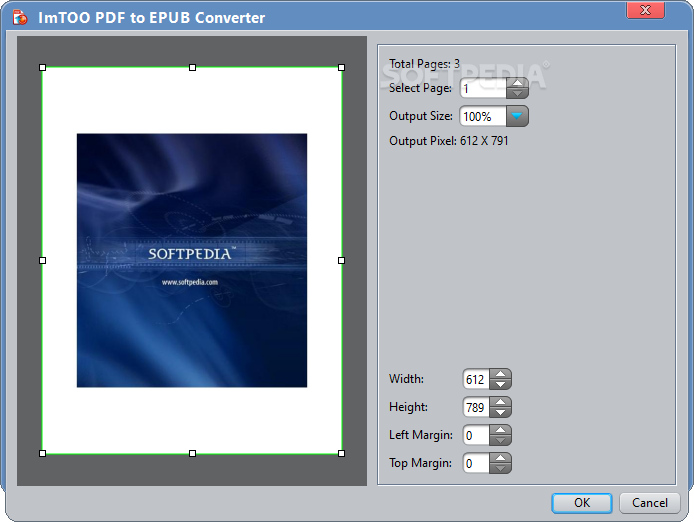Increase the Height value
Image resolution: width=694 pixels, height=522 pixels.
click(501, 402)
